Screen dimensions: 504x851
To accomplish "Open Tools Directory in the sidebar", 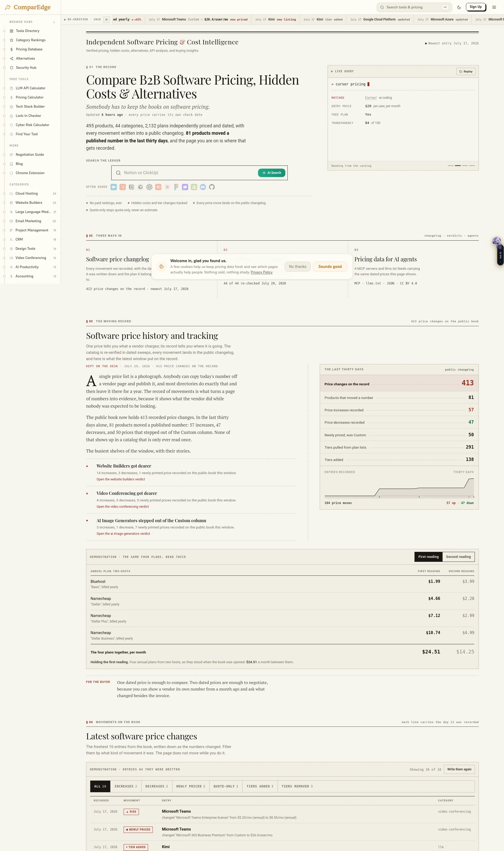I will [28, 31].
